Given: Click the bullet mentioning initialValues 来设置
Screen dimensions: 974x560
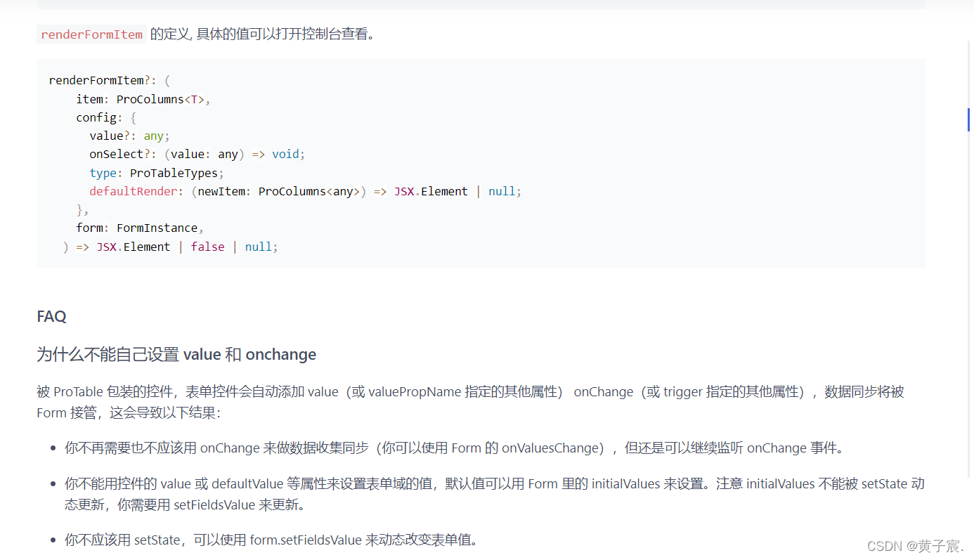Looking at the screenshot, I should pos(495,494).
